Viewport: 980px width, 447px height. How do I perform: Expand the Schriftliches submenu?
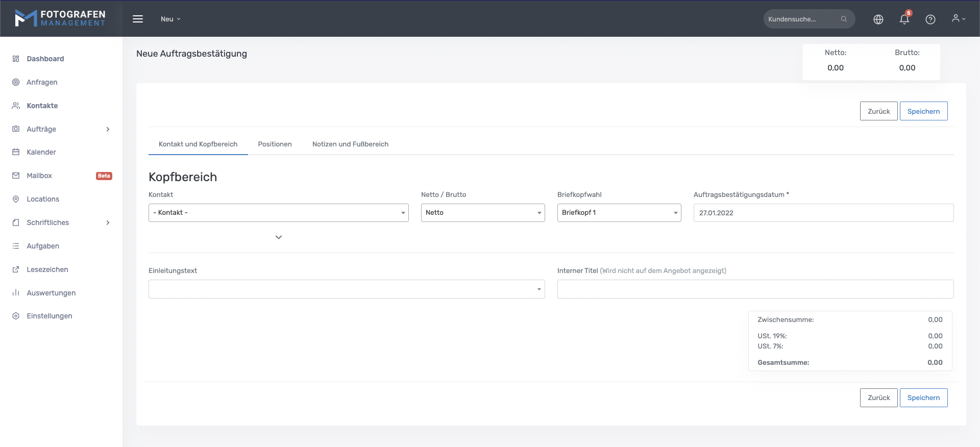click(107, 222)
